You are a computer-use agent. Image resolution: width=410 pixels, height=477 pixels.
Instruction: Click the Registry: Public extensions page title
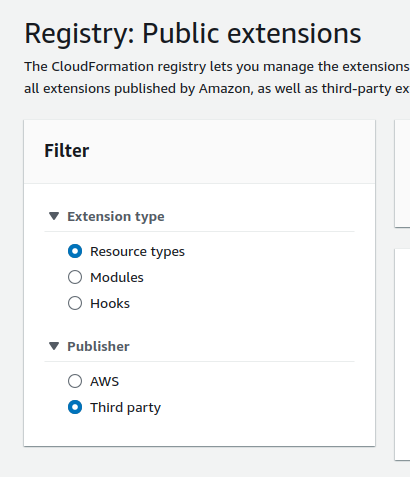[x=193, y=34]
